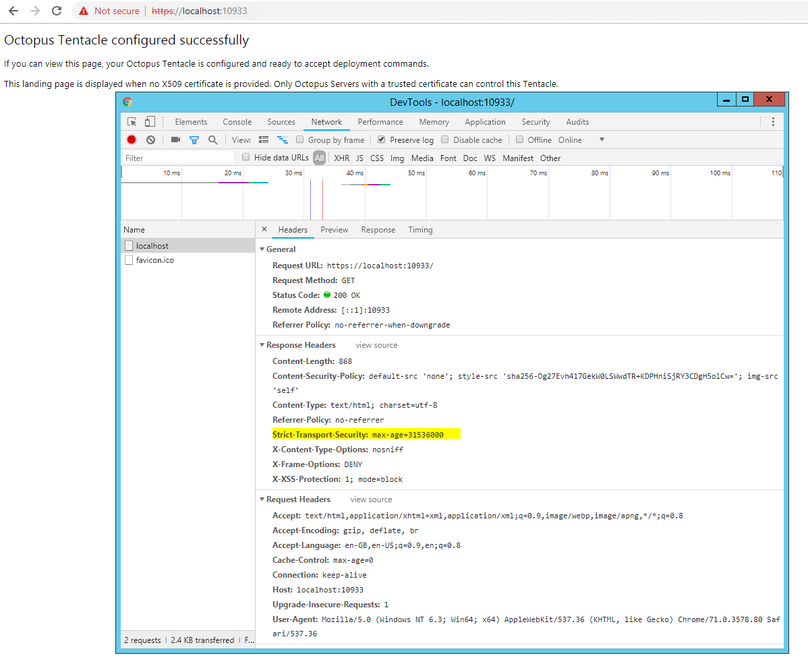Click view source beside Response Headers
Image resolution: width=808 pixels, height=672 pixels.
tap(377, 345)
